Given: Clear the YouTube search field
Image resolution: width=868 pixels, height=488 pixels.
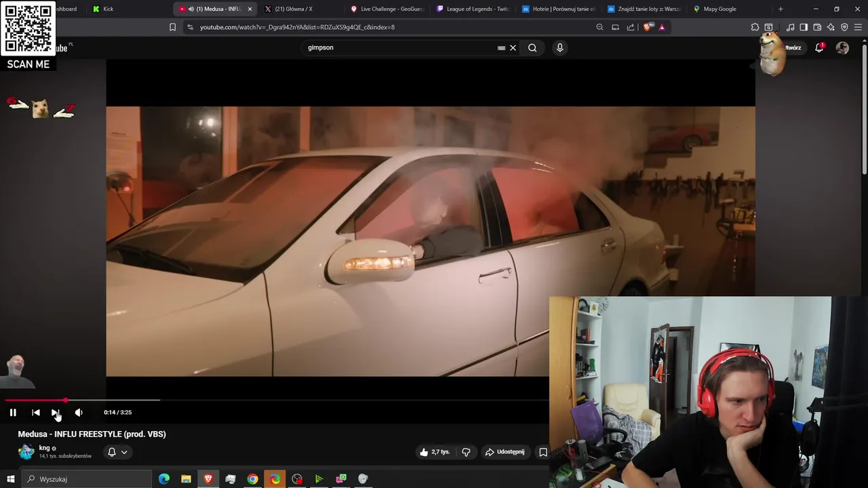Looking at the screenshot, I should [513, 47].
